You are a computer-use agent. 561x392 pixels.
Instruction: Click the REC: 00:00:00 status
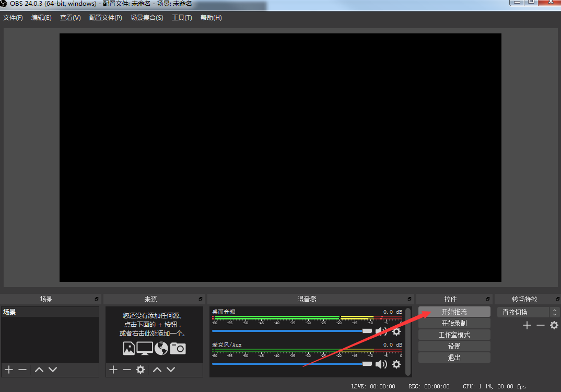(x=429, y=386)
